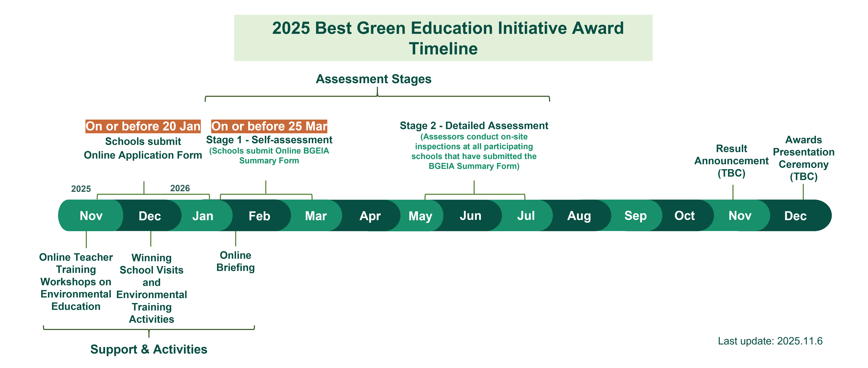Select the Mar timeline segment
This screenshot has width=868, height=368.
(x=316, y=216)
